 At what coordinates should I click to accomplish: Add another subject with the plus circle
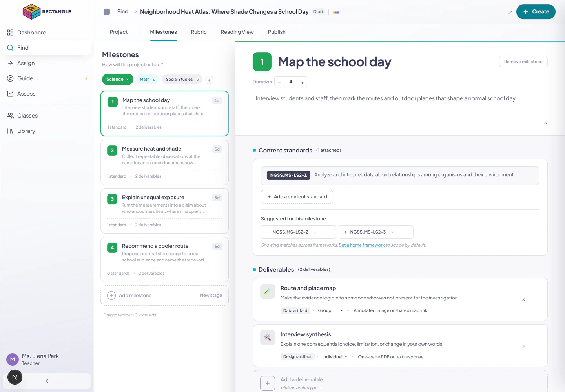(x=210, y=80)
